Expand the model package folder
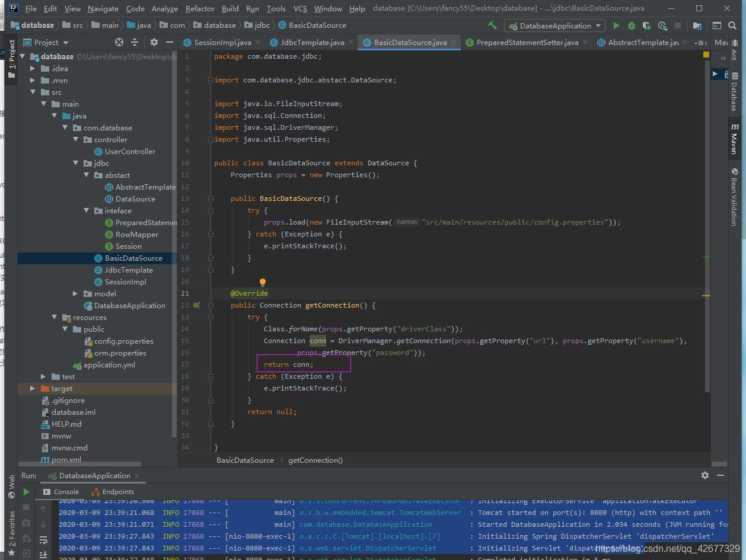 click(75, 294)
